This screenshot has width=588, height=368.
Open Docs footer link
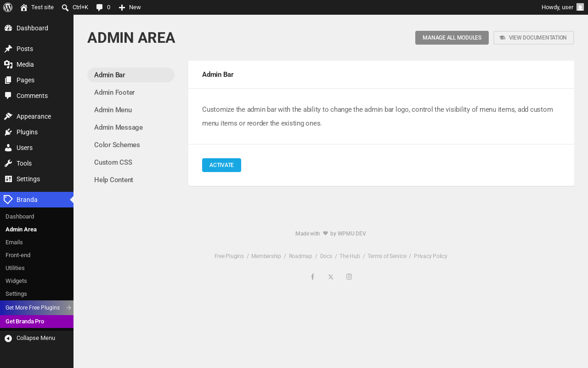click(326, 256)
